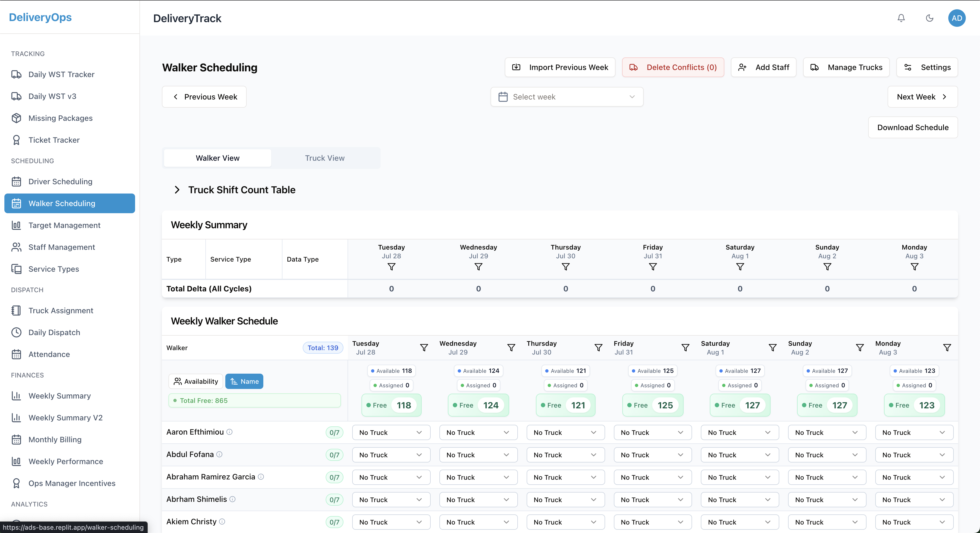This screenshot has height=533, width=980.
Task: Open Daily WST Tracker page
Action: pos(70,75)
